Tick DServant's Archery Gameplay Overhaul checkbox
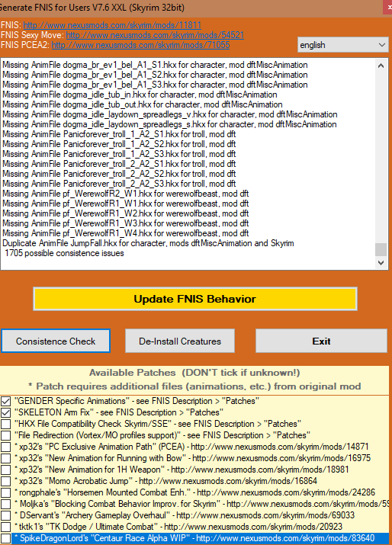The image size is (392, 545). click(x=5, y=516)
